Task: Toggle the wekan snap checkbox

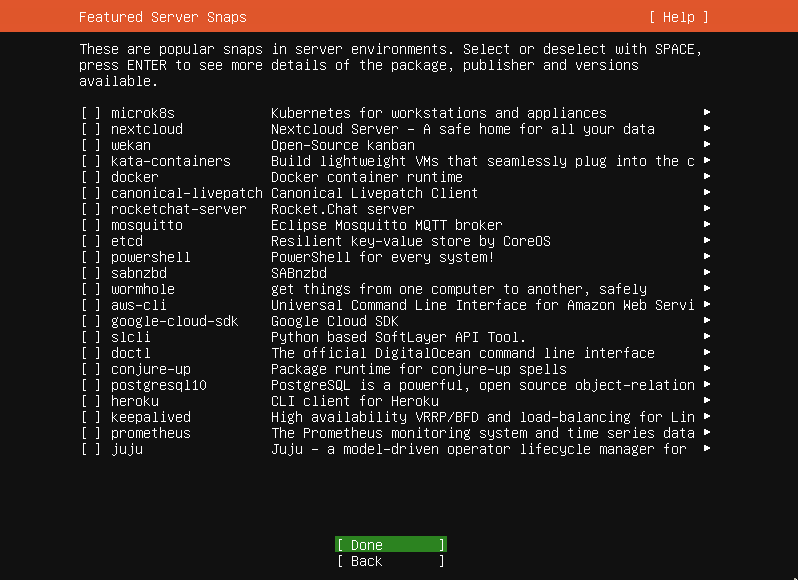Action: pos(91,145)
